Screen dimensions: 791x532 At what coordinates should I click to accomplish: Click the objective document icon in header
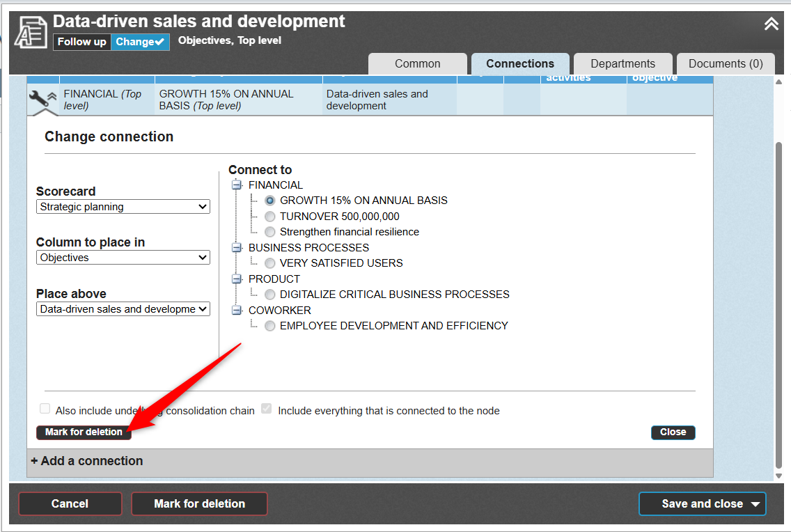[x=31, y=32]
